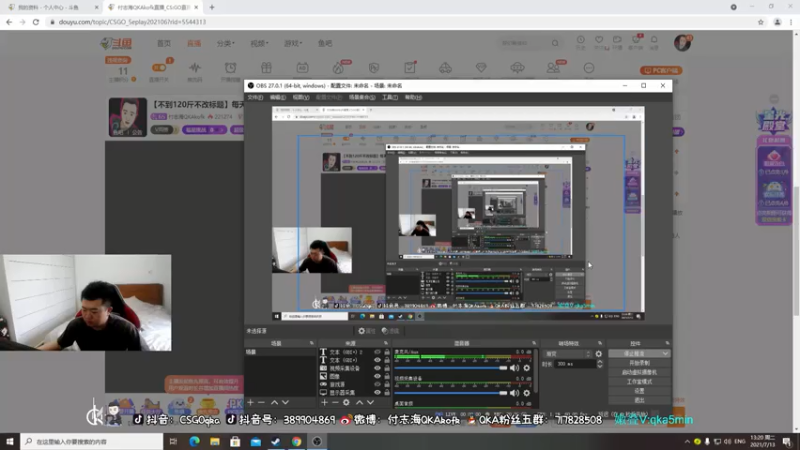Add a new scene with the plus icon

(251, 403)
